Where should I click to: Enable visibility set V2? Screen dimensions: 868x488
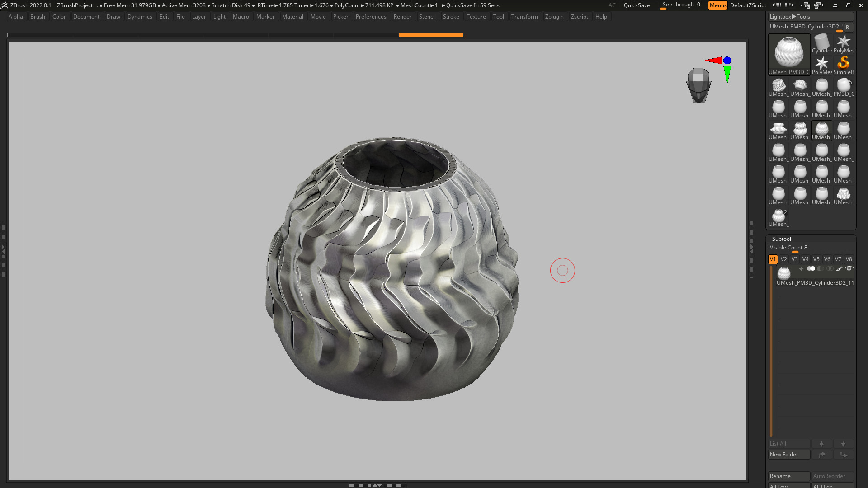784,259
